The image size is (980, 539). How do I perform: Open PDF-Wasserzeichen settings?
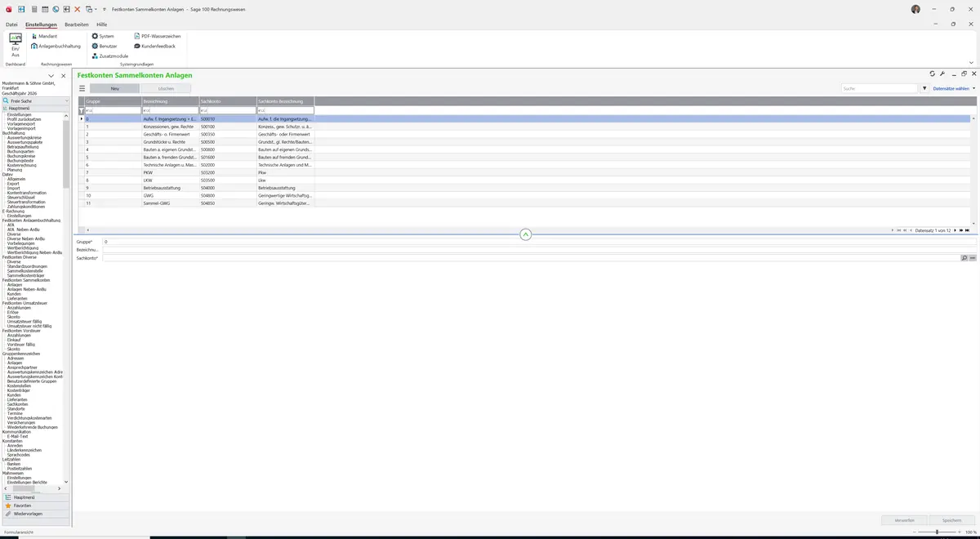(157, 36)
